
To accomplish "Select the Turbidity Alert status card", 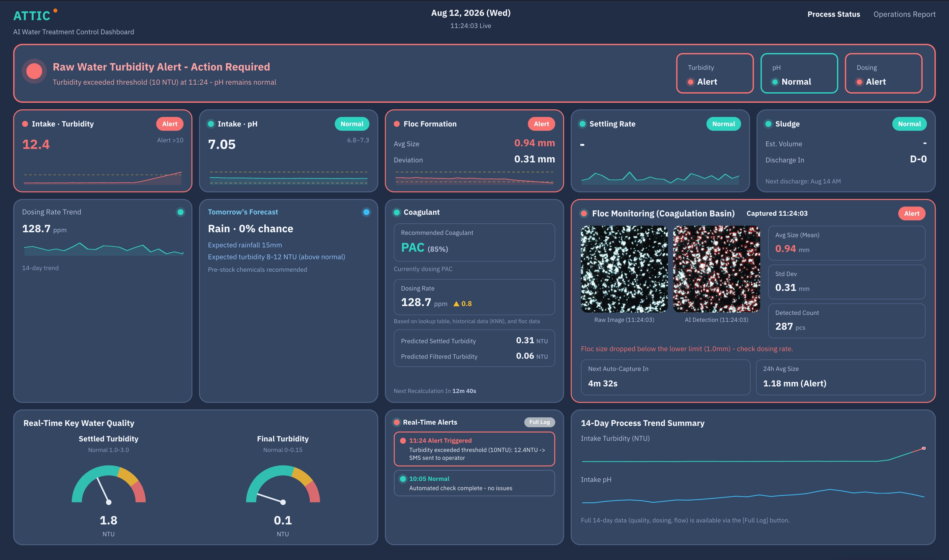I will tap(715, 73).
